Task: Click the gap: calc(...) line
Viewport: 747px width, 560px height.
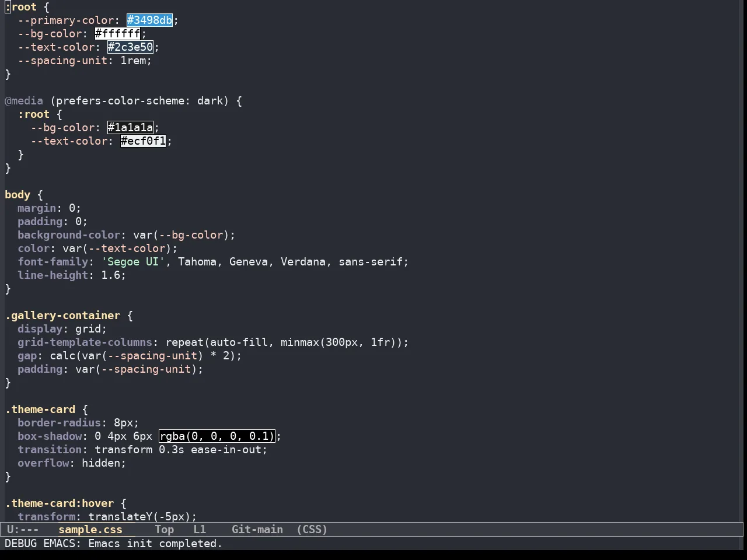Action: pyautogui.click(x=130, y=356)
